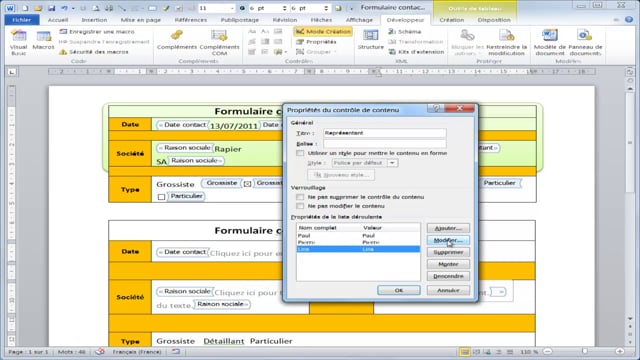Click the Descendre button

pos(448,276)
